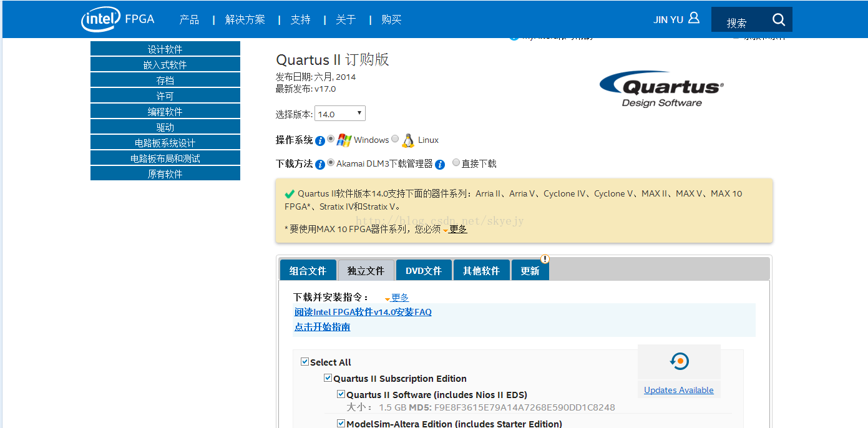Open the JIN YU user account icon
868x428 pixels.
coord(694,18)
